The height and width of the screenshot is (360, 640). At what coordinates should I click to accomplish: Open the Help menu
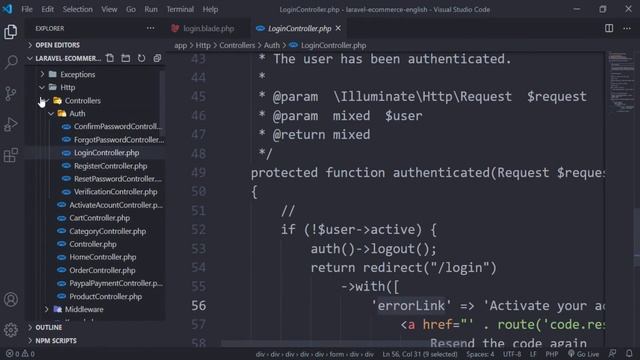[x=210, y=9]
